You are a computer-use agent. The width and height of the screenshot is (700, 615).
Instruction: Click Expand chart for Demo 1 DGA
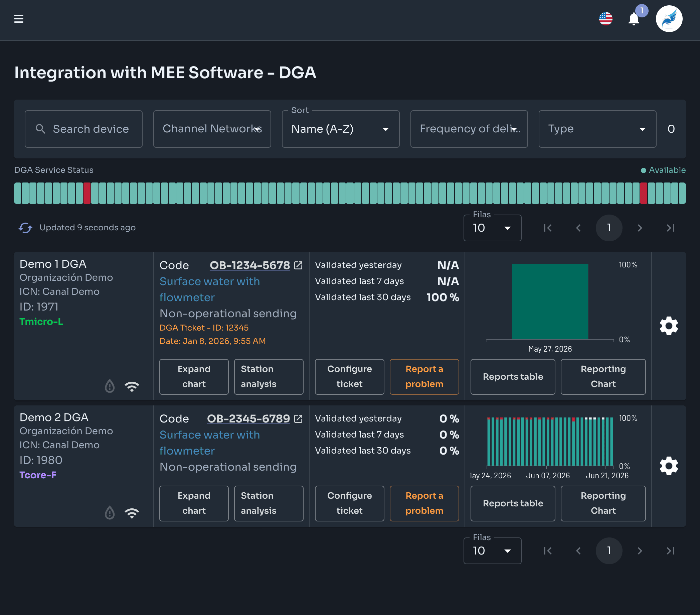[194, 377]
